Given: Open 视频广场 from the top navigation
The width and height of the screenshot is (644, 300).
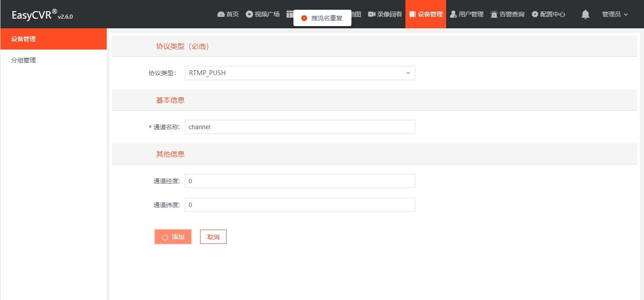Looking at the screenshot, I should [x=263, y=14].
